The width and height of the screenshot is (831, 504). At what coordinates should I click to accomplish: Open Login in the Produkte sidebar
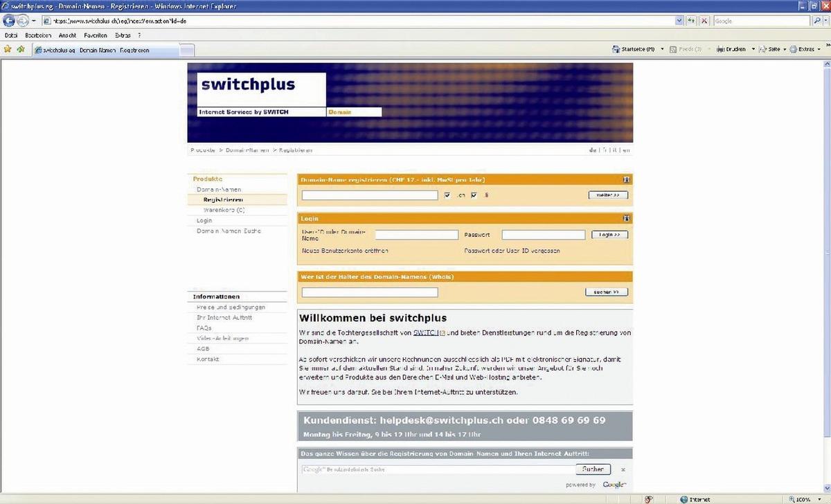point(204,220)
